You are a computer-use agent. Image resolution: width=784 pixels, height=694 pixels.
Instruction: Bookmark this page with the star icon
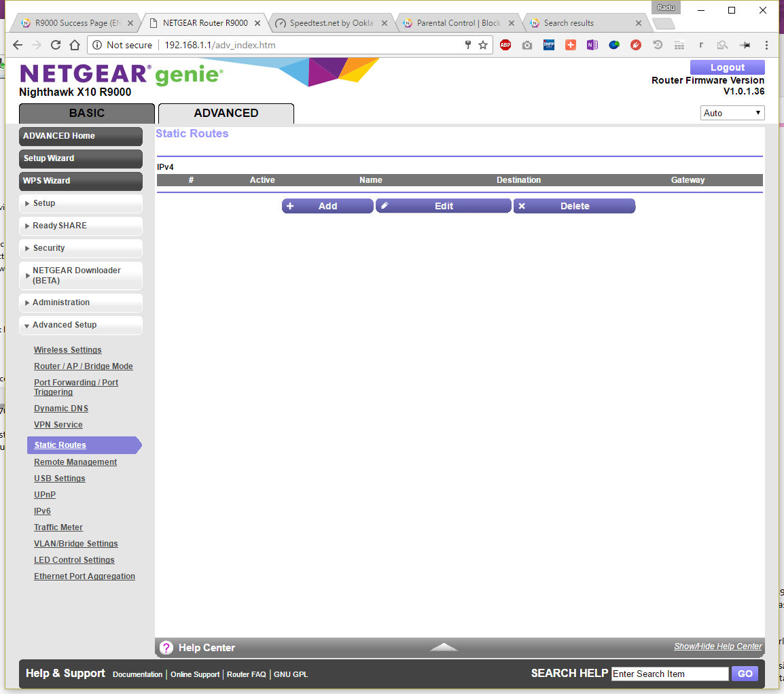[483, 45]
